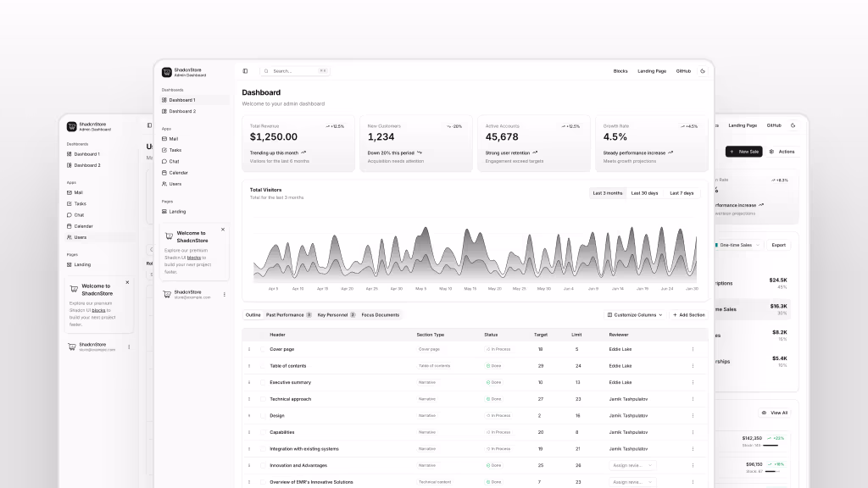Click the Search field in center window
This screenshot has height=488, width=868.
click(295, 71)
